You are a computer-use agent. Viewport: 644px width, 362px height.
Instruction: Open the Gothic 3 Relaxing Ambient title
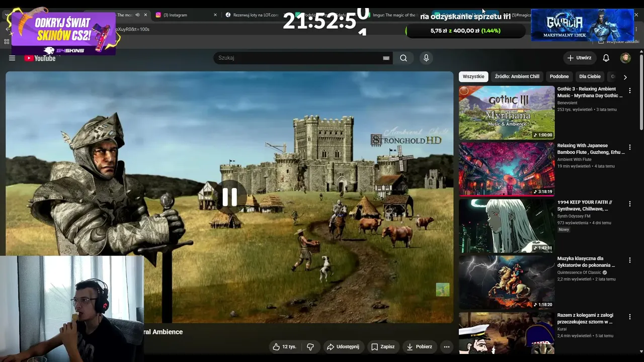[x=590, y=93]
